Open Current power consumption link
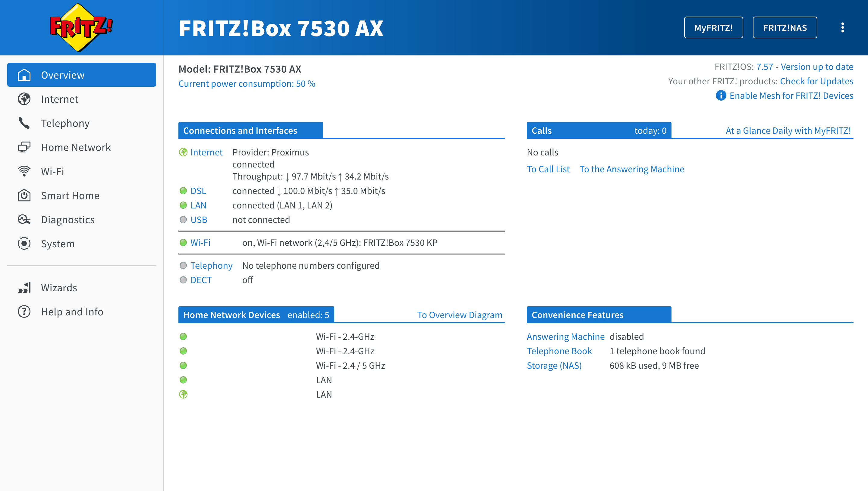Image resolution: width=868 pixels, height=491 pixels. tap(247, 84)
